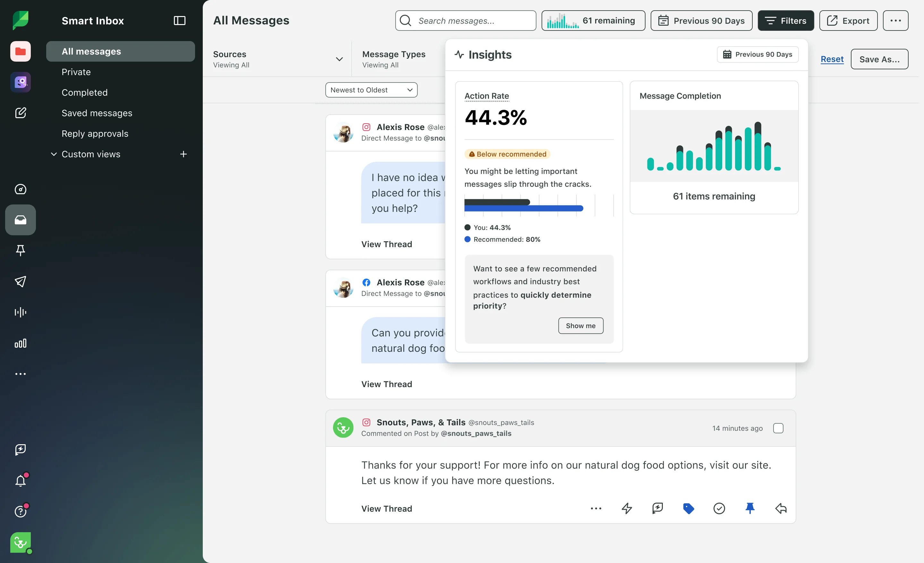Click the Search messages input field

466,21
